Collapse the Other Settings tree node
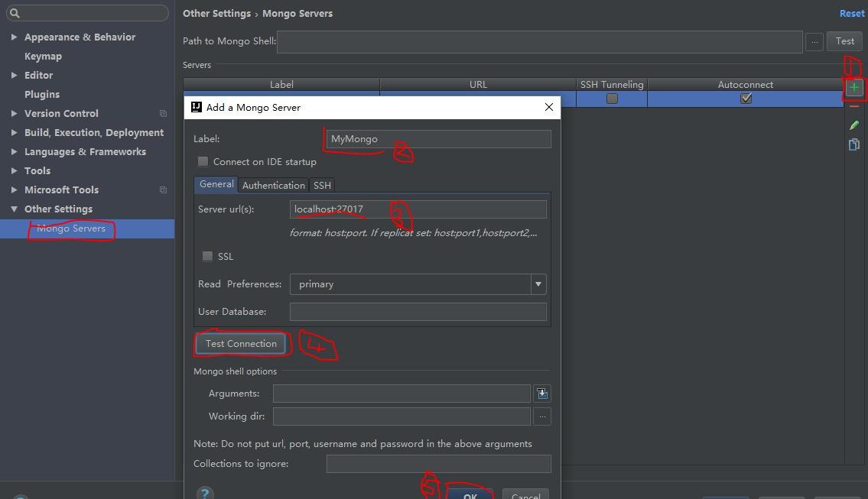 pos(14,209)
